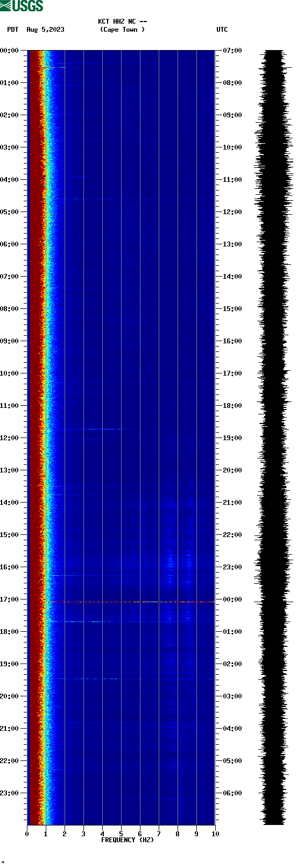
Task: Click the red horizontal event line near 17:00
Action: click(x=131, y=602)
